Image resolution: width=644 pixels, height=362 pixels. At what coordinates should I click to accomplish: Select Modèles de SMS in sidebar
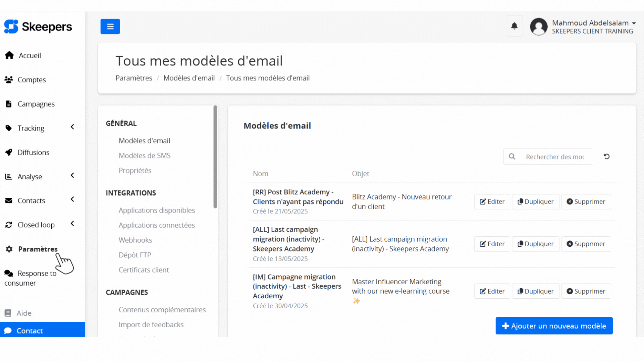144,156
